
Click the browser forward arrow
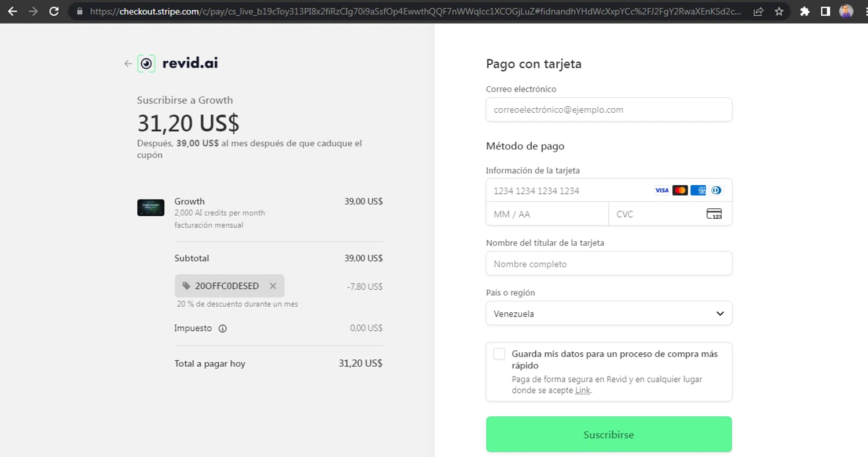pos(33,11)
